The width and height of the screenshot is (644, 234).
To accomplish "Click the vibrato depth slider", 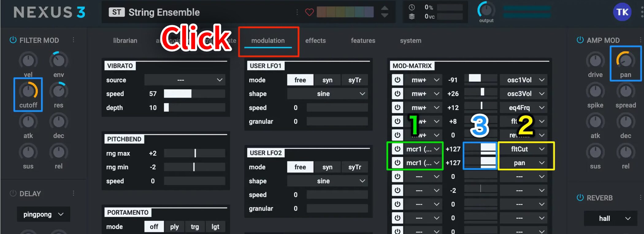I will [x=194, y=108].
